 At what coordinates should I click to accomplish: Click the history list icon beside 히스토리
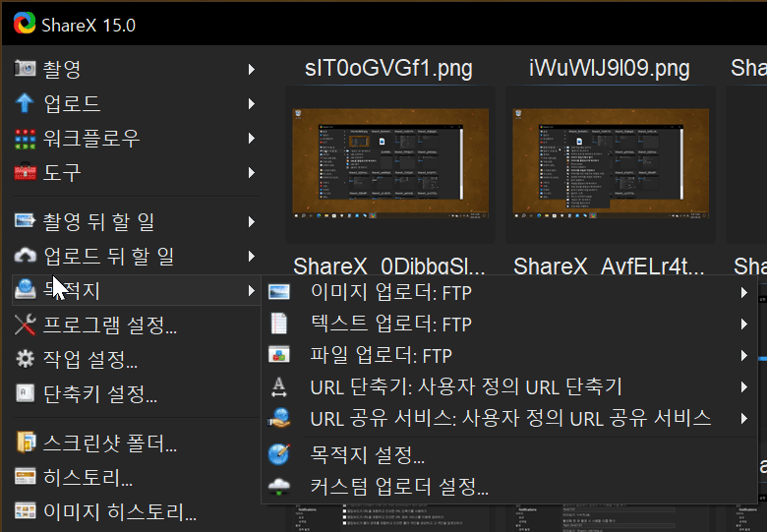(25, 477)
